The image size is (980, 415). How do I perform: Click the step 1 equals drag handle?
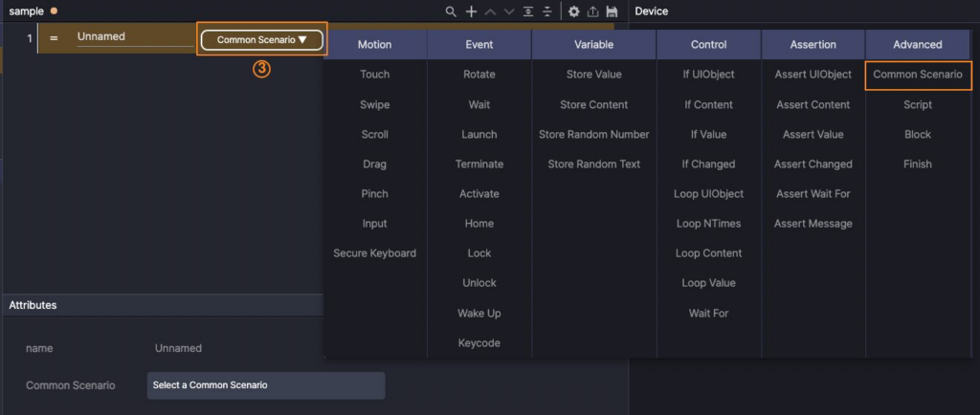[x=54, y=38]
